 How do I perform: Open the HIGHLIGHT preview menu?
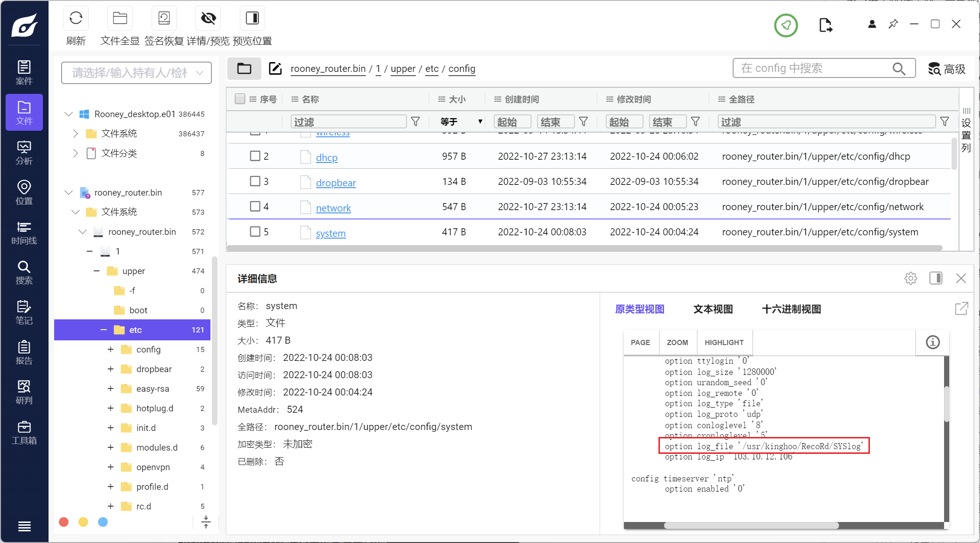click(x=724, y=342)
